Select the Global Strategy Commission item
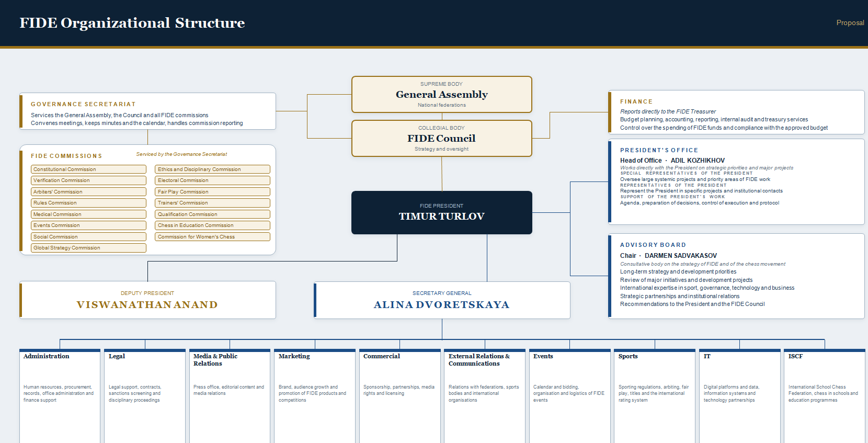Viewport: 868px width, 443px height. point(88,248)
